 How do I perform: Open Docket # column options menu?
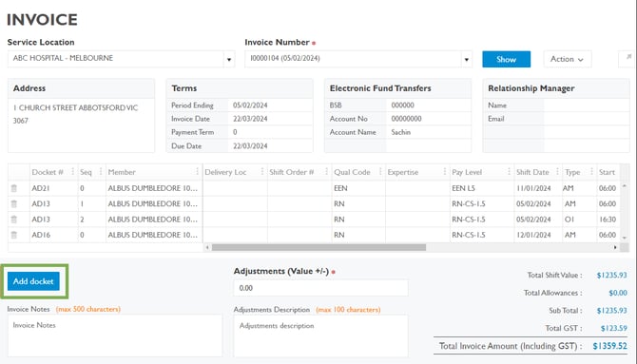tap(72, 172)
